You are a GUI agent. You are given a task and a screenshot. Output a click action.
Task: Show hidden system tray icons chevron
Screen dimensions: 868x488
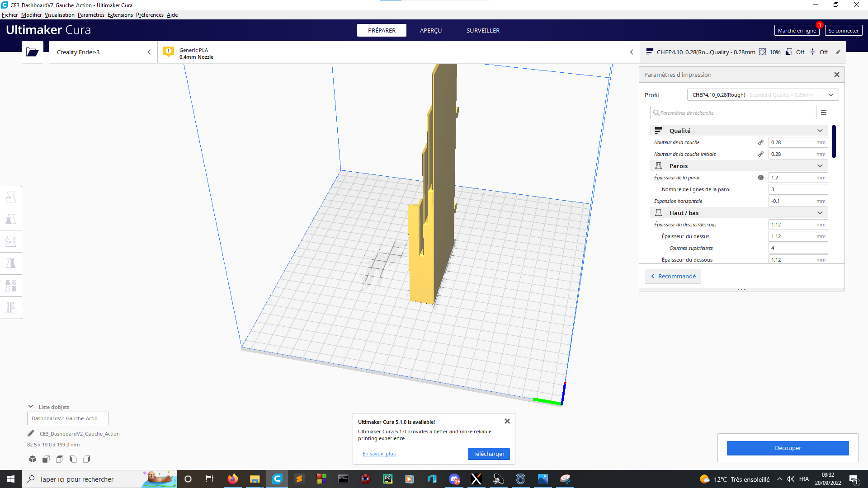[780, 479]
